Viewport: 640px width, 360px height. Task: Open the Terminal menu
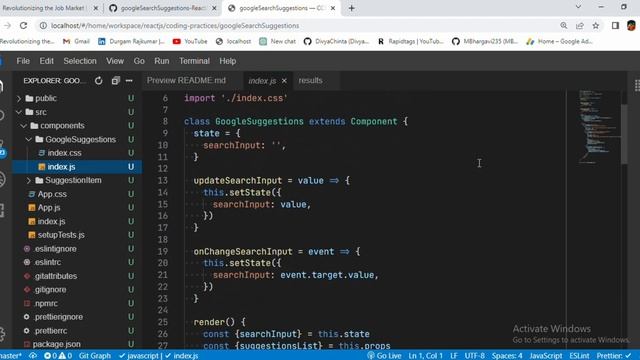194,61
